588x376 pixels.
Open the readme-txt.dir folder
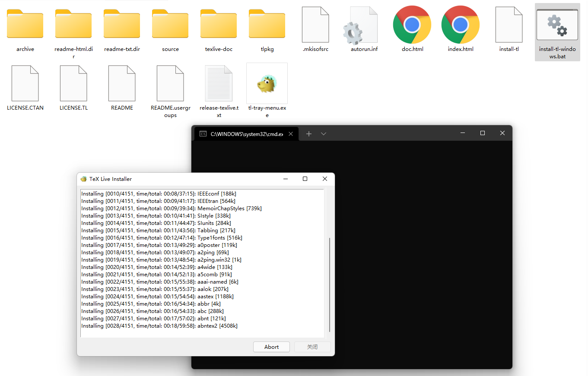[x=122, y=24]
